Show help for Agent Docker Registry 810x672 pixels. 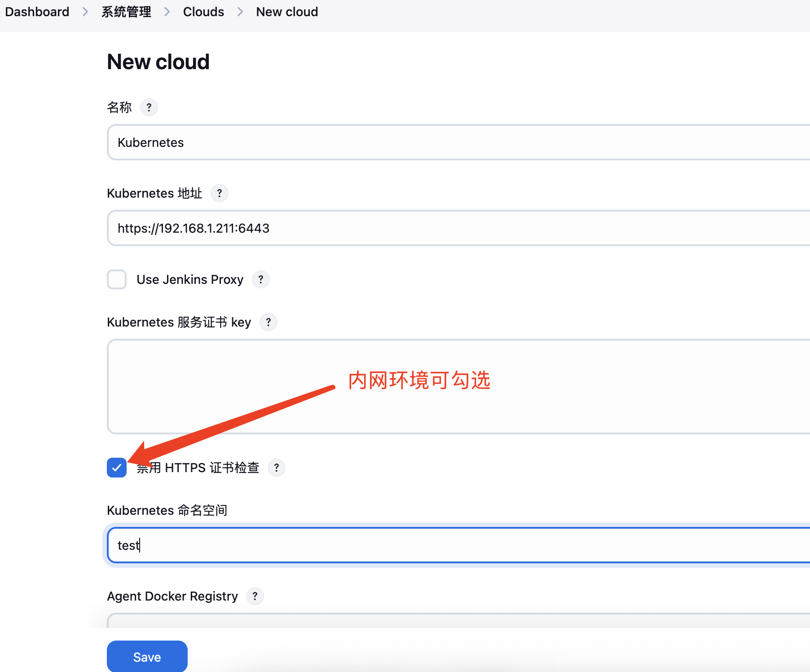(x=255, y=596)
